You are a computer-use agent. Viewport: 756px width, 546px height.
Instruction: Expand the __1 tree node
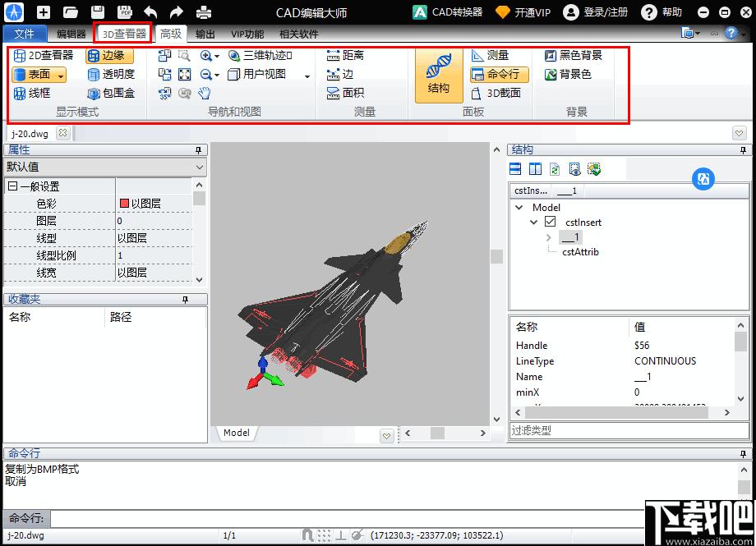549,237
